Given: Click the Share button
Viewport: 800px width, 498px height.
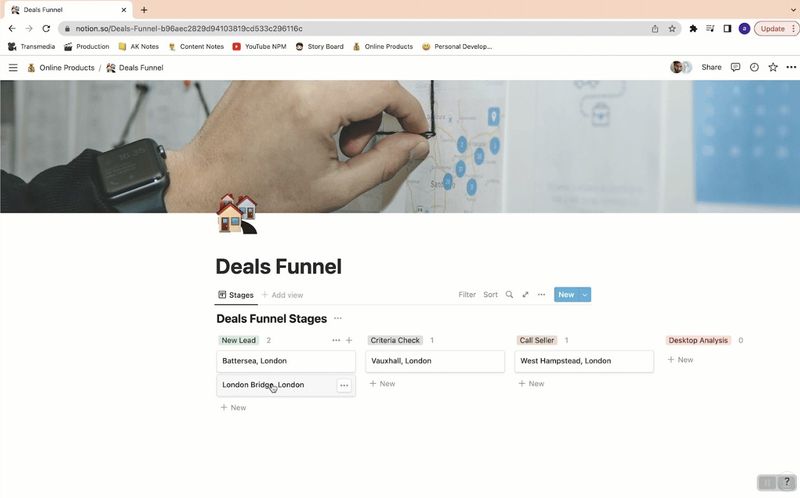Looking at the screenshot, I should tap(711, 68).
